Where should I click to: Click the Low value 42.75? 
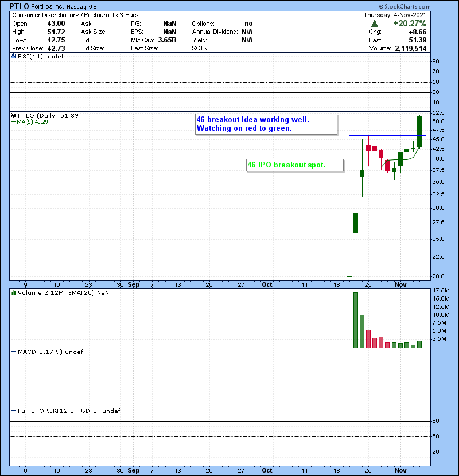tap(56, 40)
